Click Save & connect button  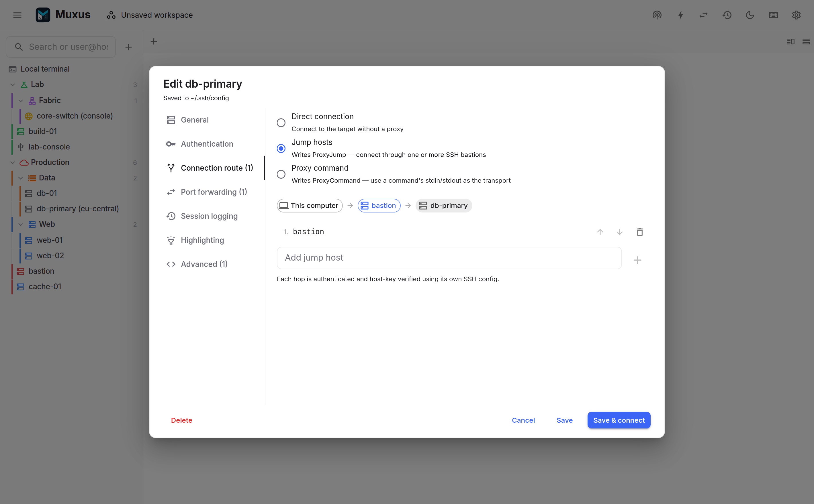[x=619, y=420]
